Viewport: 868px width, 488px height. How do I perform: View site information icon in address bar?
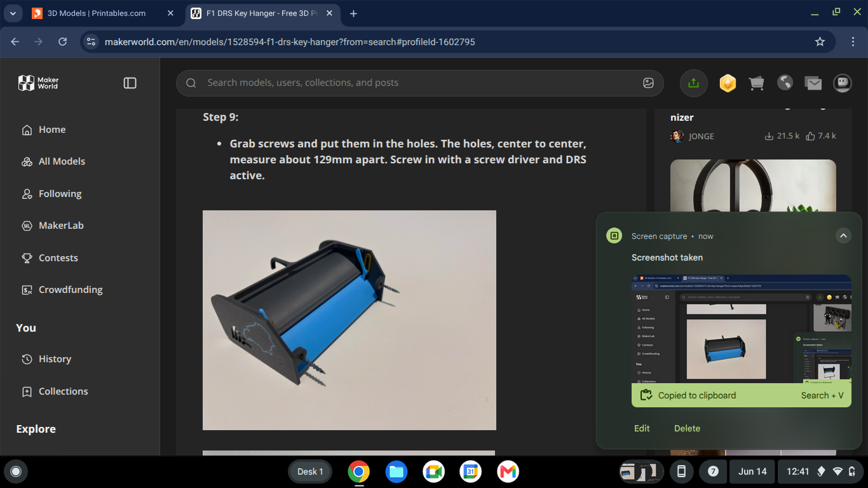coord(91,41)
